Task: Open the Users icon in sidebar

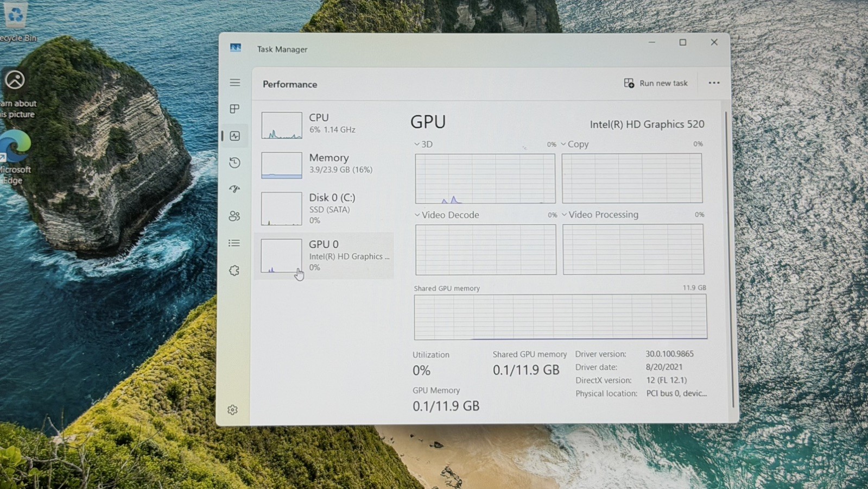Action: coord(235,216)
